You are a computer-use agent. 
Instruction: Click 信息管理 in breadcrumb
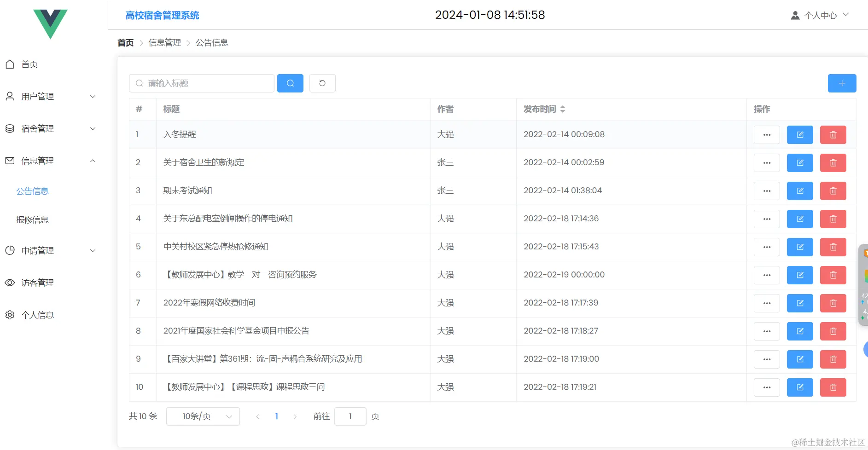click(165, 43)
